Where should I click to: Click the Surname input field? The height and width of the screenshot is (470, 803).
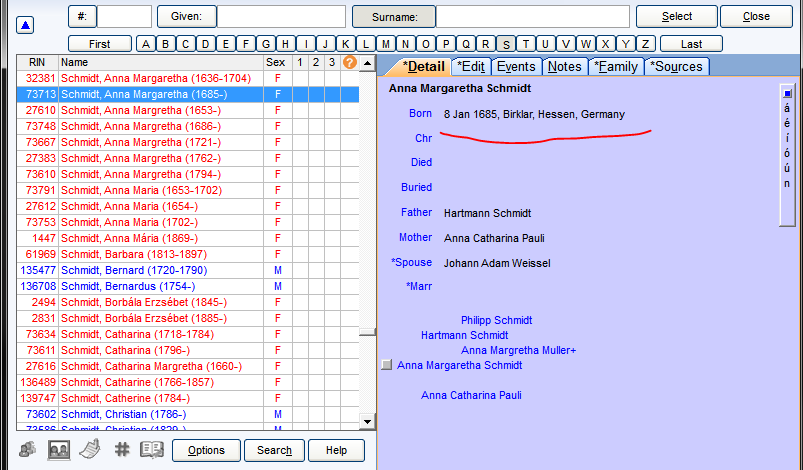pyautogui.click(x=533, y=16)
